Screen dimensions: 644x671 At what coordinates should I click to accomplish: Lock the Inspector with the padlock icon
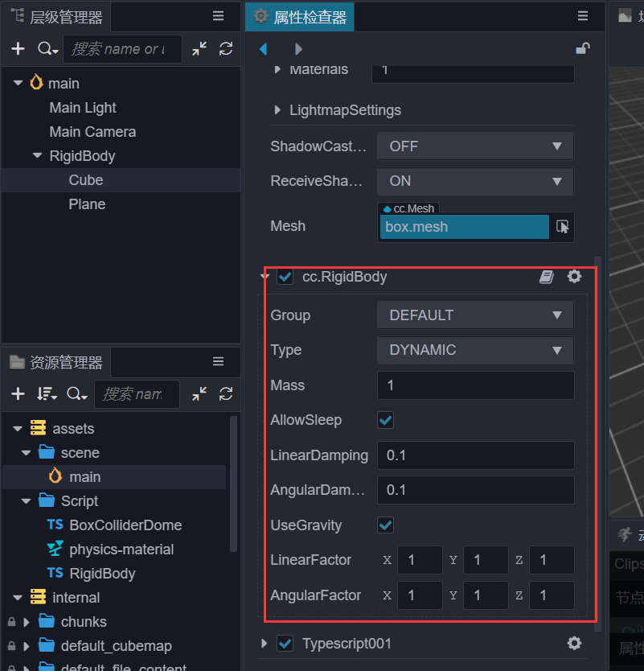point(582,48)
